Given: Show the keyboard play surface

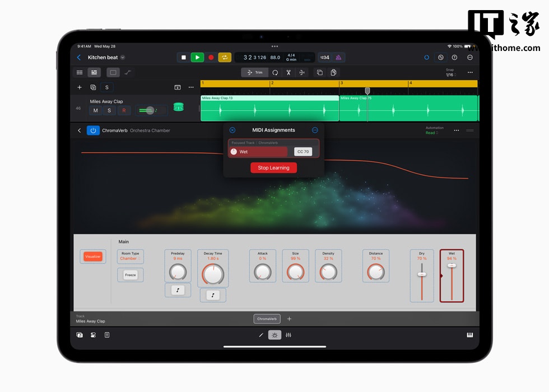Looking at the screenshot, I should pos(470,335).
